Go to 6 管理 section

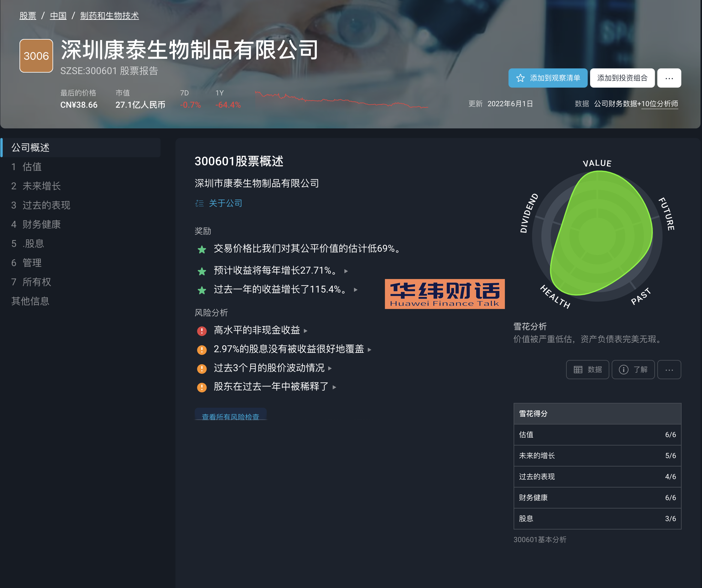pos(80,263)
